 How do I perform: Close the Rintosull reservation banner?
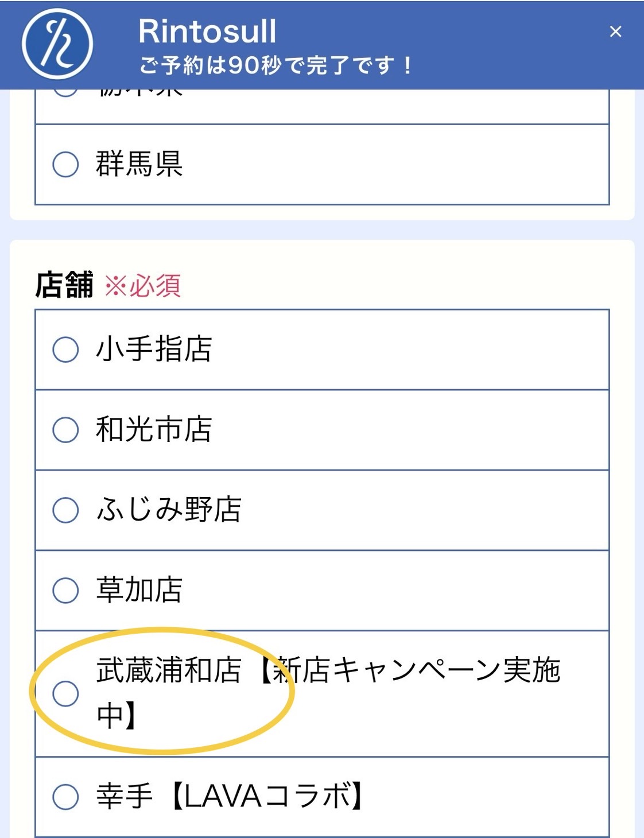[x=615, y=32]
